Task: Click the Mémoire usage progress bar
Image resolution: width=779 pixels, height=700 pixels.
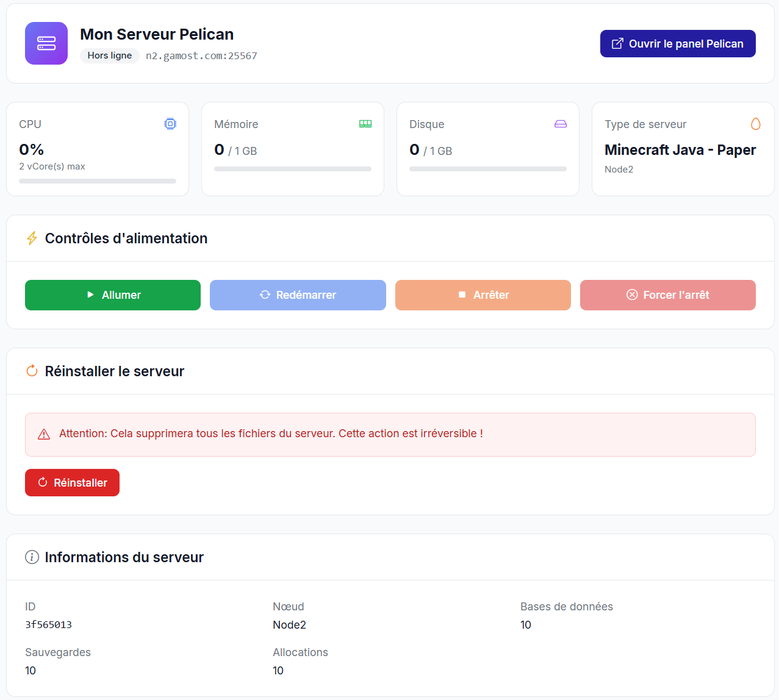Action: (293, 169)
